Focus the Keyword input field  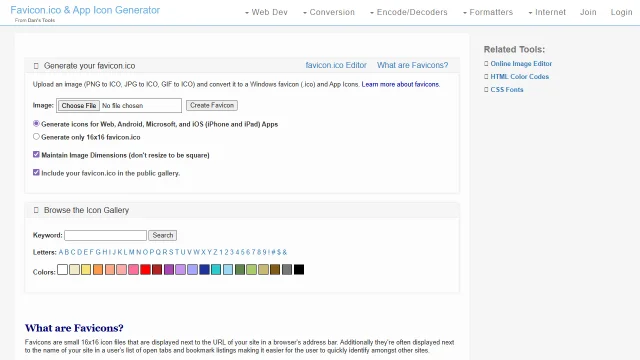(x=105, y=235)
